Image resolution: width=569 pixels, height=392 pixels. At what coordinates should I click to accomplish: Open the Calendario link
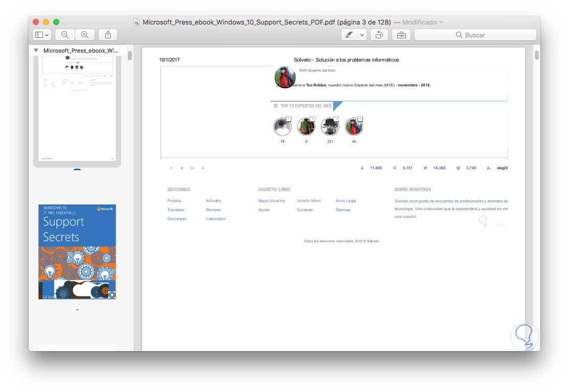[x=216, y=219]
